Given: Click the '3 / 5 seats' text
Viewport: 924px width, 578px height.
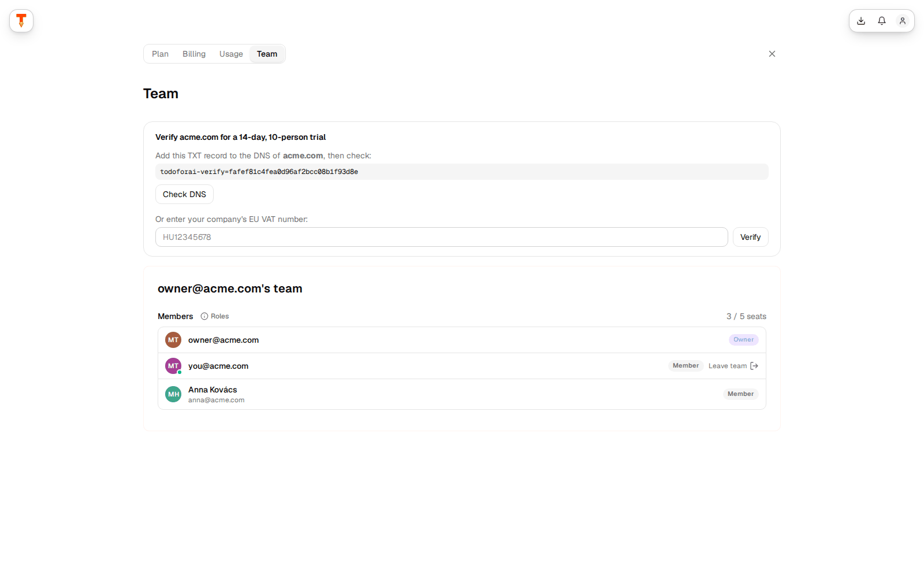Looking at the screenshot, I should point(746,316).
